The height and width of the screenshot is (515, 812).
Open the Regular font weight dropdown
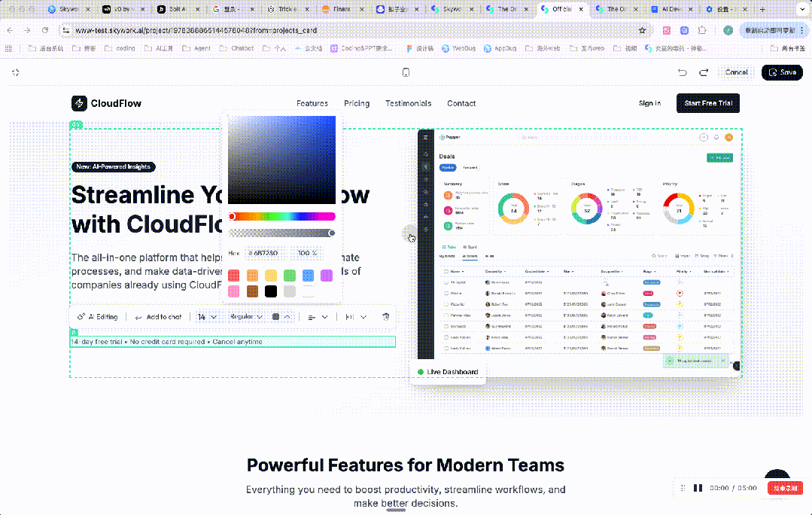[x=246, y=316]
